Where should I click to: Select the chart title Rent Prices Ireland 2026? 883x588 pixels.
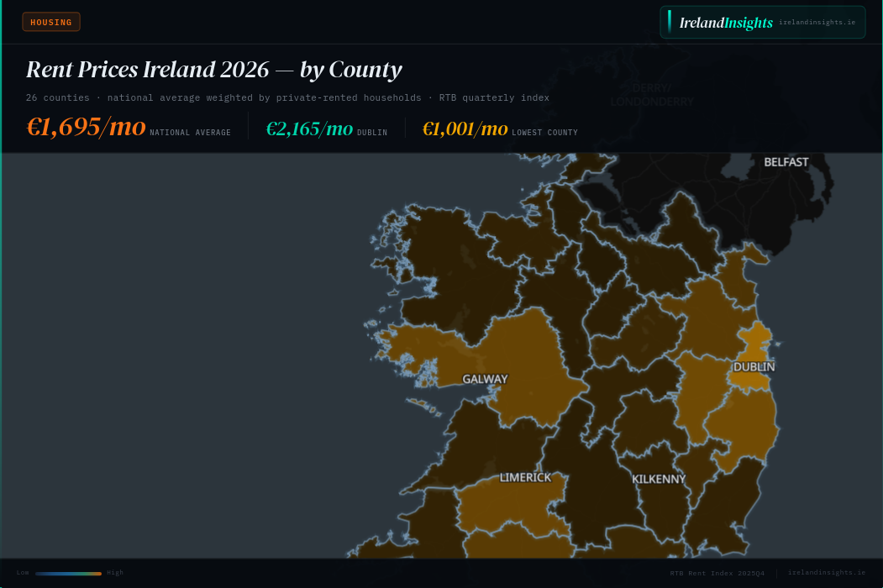point(214,70)
